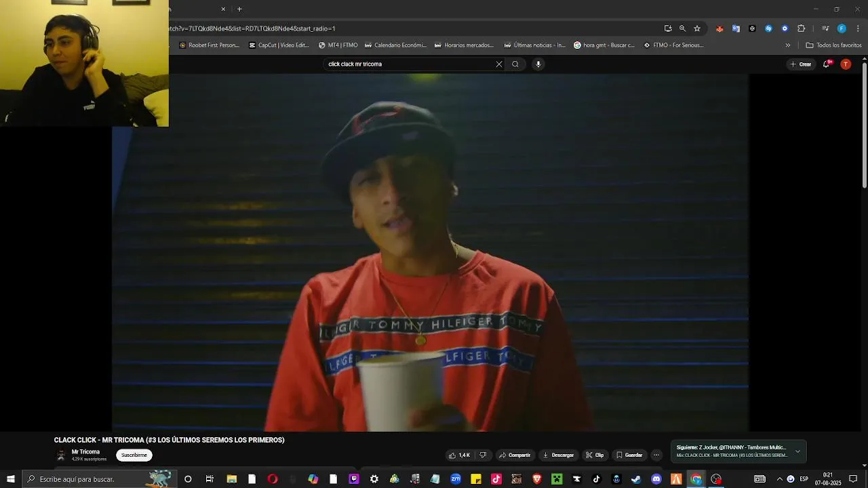This screenshot has height=488, width=868.
Task: Open a new browser tab with plus
Action: pyautogui.click(x=239, y=9)
